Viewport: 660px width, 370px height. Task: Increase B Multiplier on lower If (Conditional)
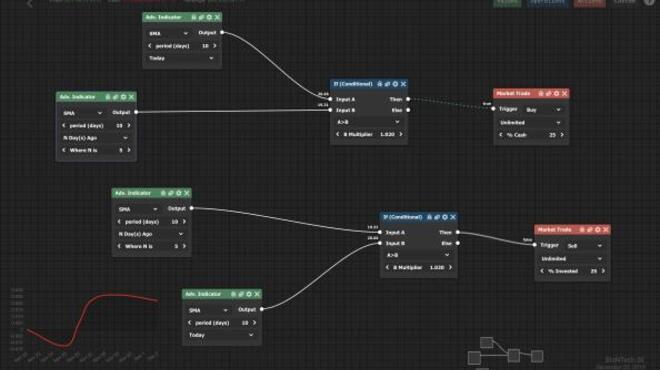click(450, 267)
